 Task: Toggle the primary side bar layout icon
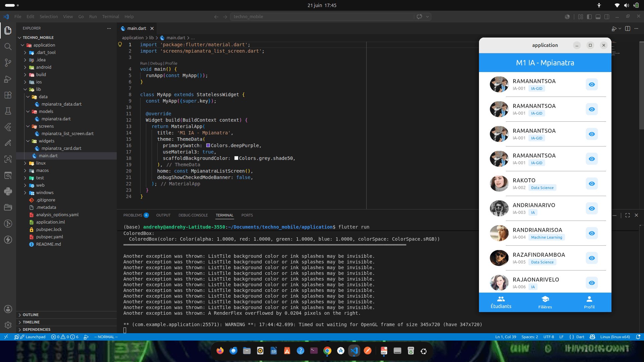coord(589,17)
